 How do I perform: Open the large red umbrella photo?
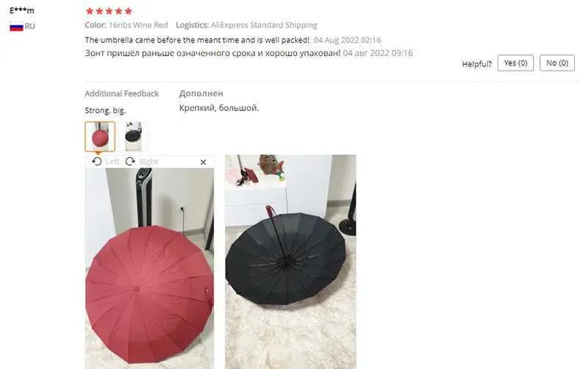pos(149,268)
